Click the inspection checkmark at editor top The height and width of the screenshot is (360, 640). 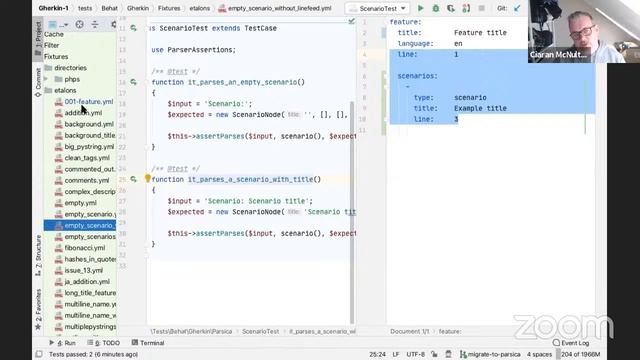(x=351, y=21)
